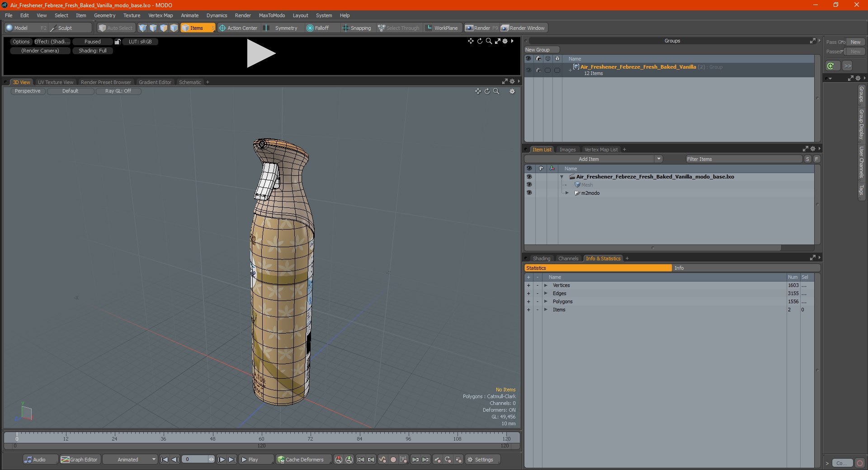The image size is (868, 470).
Task: Select Edges selection mode icon
Action: 153,28
